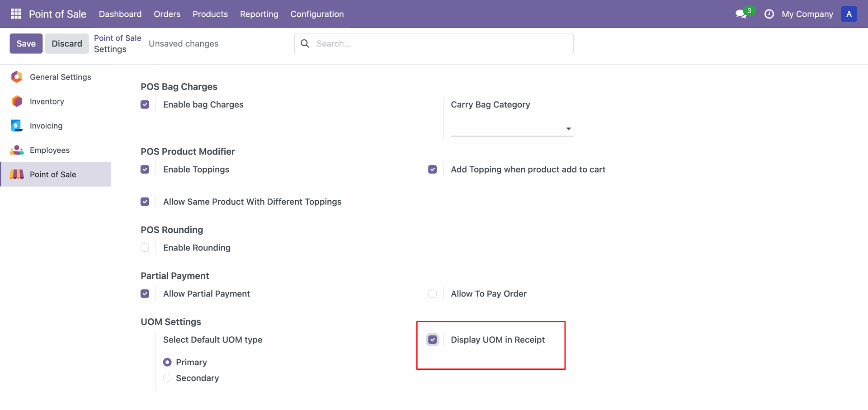The image size is (868, 410).
Task: Click the settings Search input field
Action: coord(441,43)
